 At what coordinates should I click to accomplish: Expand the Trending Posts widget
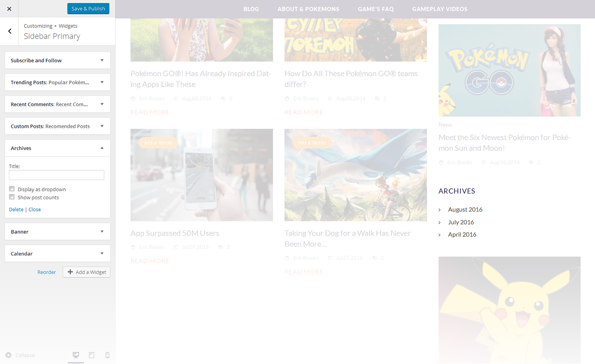pyautogui.click(x=102, y=83)
